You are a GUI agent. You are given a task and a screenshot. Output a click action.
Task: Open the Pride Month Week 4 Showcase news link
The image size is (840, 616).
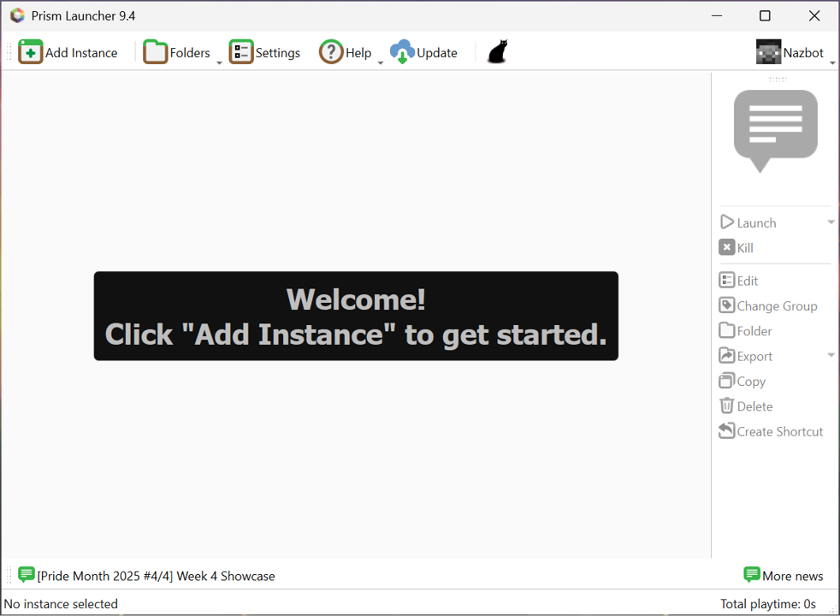pyautogui.click(x=156, y=576)
